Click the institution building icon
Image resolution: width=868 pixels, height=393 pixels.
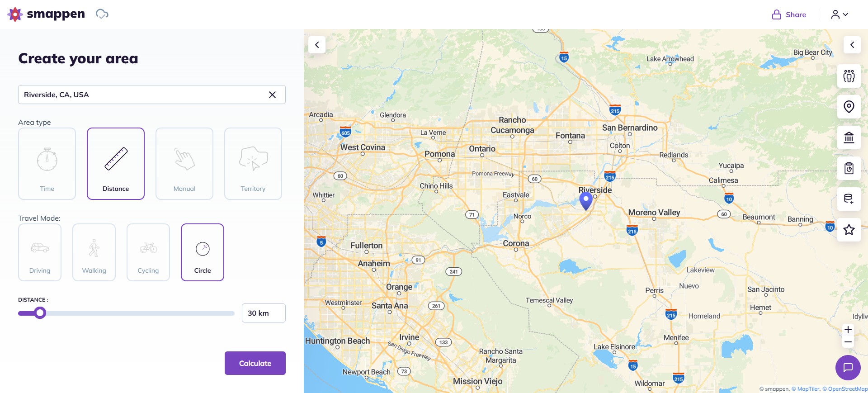point(849,137)
